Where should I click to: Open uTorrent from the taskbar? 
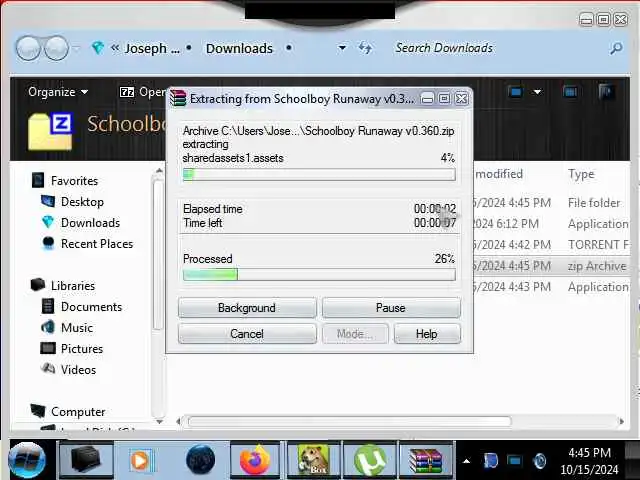[370, 460]
